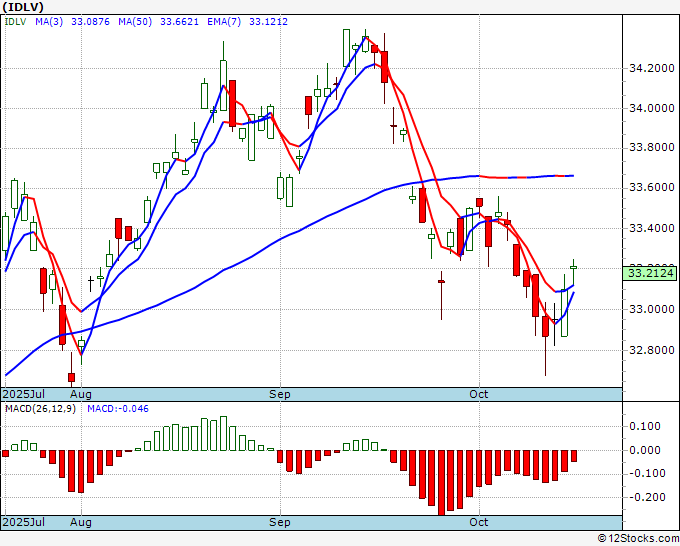Click the 0.000 MACD axis label

point(645,450)
